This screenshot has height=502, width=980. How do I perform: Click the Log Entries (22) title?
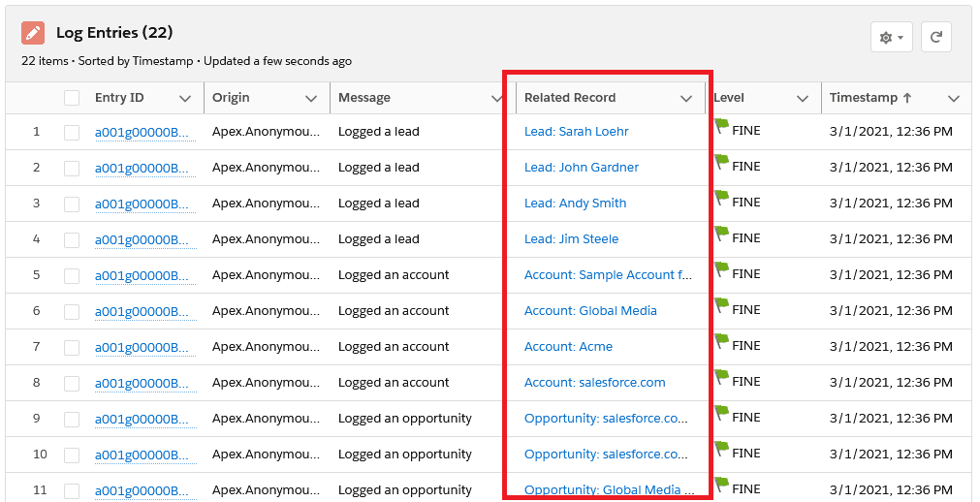[114, 33]
